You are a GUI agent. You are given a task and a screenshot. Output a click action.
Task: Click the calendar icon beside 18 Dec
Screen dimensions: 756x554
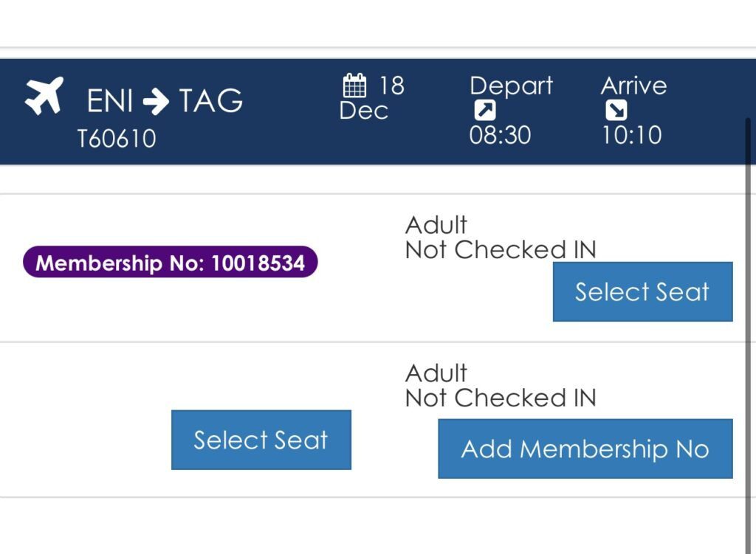coord(355,86)
